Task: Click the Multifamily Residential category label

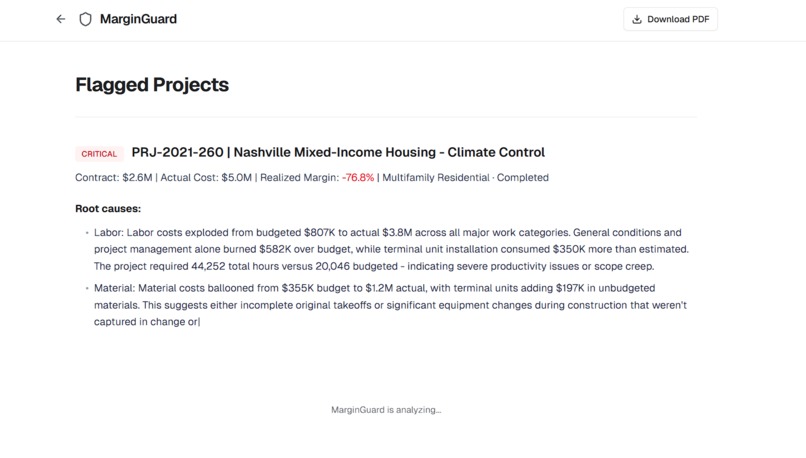Action: 436,177
